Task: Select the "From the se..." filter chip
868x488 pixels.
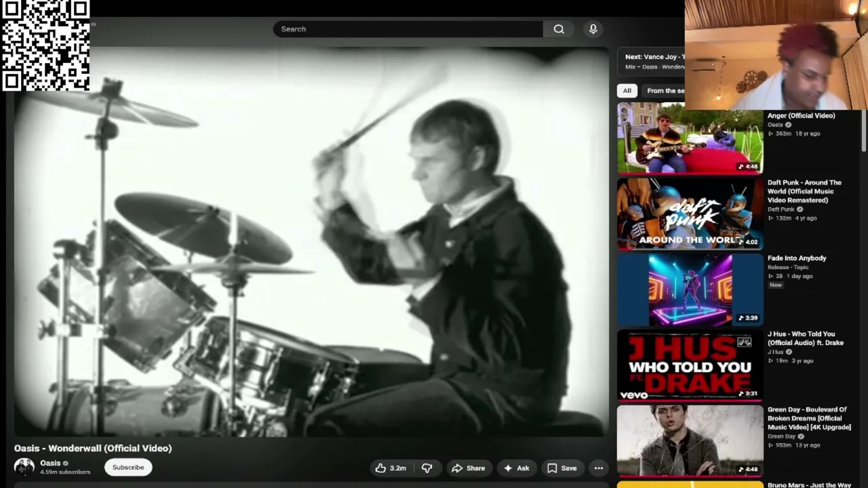Action: (x=665, y=90)
